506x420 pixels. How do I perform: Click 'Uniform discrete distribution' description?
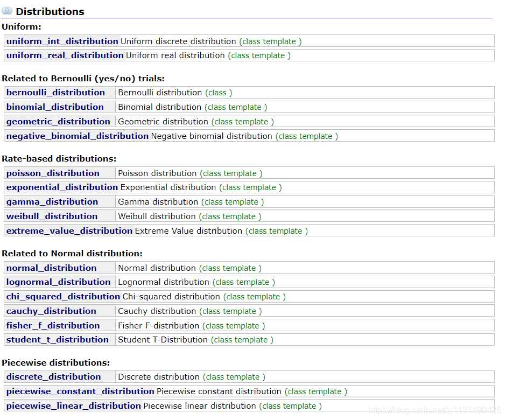178,41
